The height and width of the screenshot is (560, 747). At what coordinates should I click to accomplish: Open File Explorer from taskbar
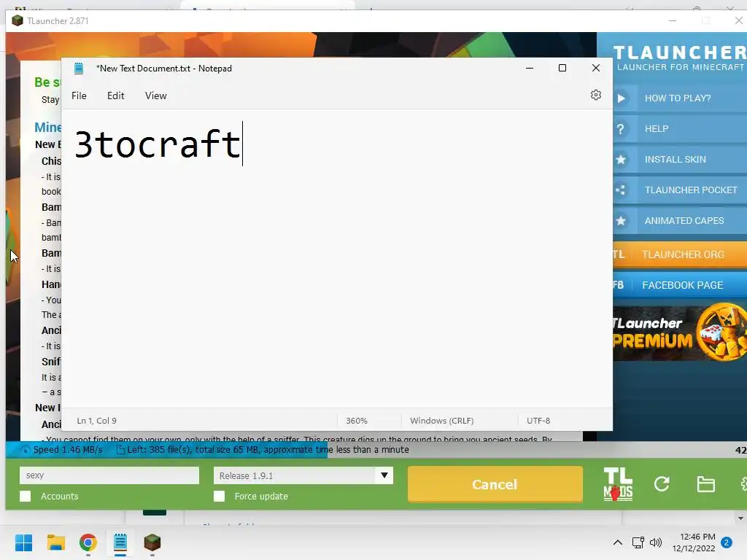[55, 542]
